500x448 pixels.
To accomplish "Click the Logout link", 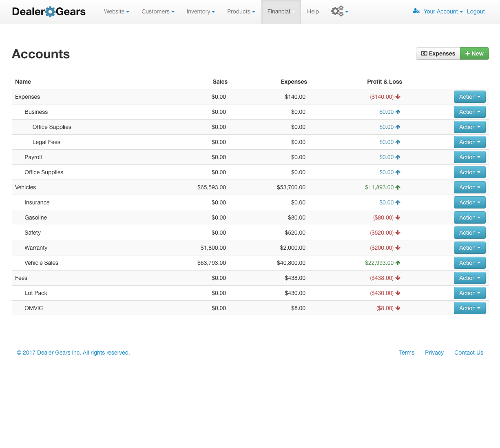I will [x=476, y=11].
